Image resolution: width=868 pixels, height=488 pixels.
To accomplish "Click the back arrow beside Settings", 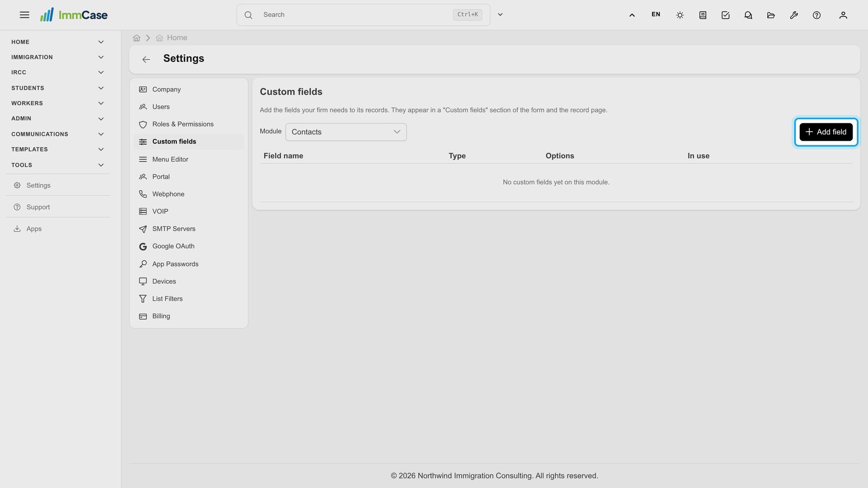I will tap(146, 59).
